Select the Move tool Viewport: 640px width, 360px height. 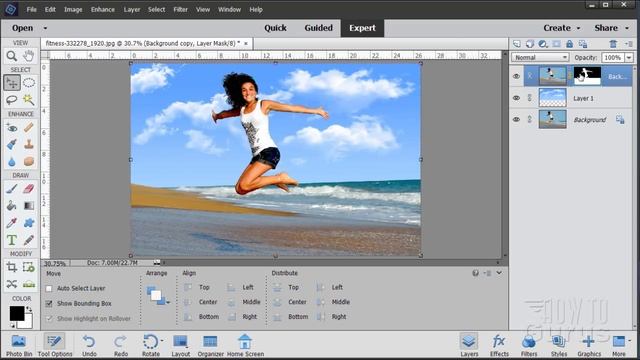pyautogui.click(x=12, y=83)
